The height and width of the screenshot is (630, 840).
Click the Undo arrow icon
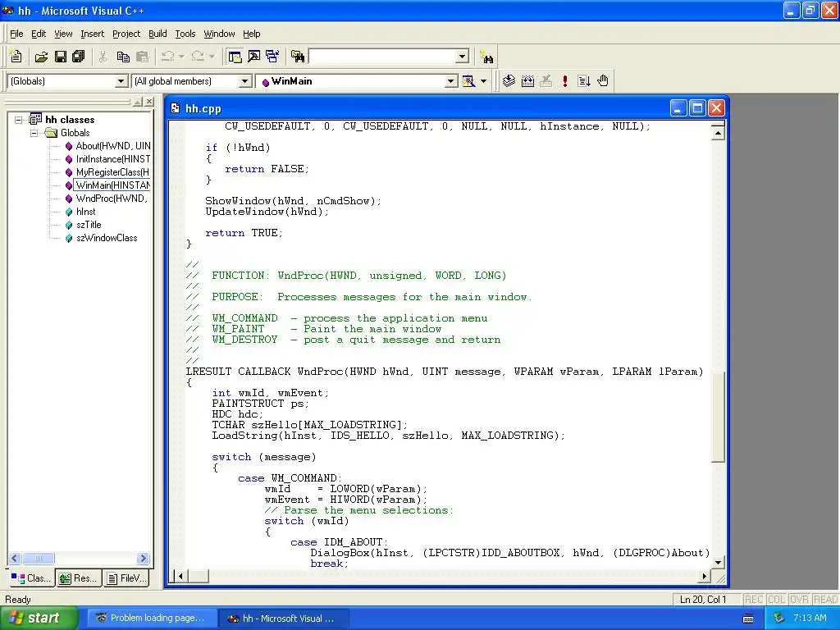tap(167, 57)
